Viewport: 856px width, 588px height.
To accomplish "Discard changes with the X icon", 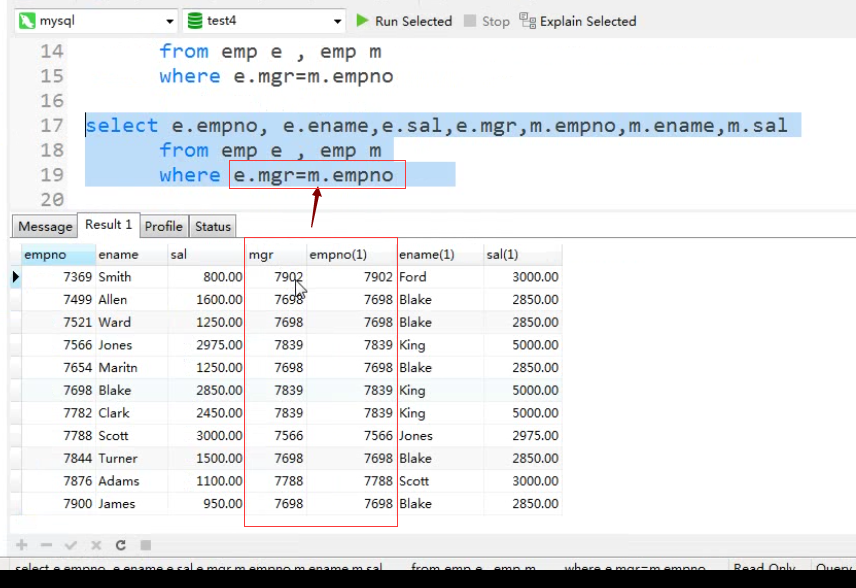I will [x=96, y=545].
